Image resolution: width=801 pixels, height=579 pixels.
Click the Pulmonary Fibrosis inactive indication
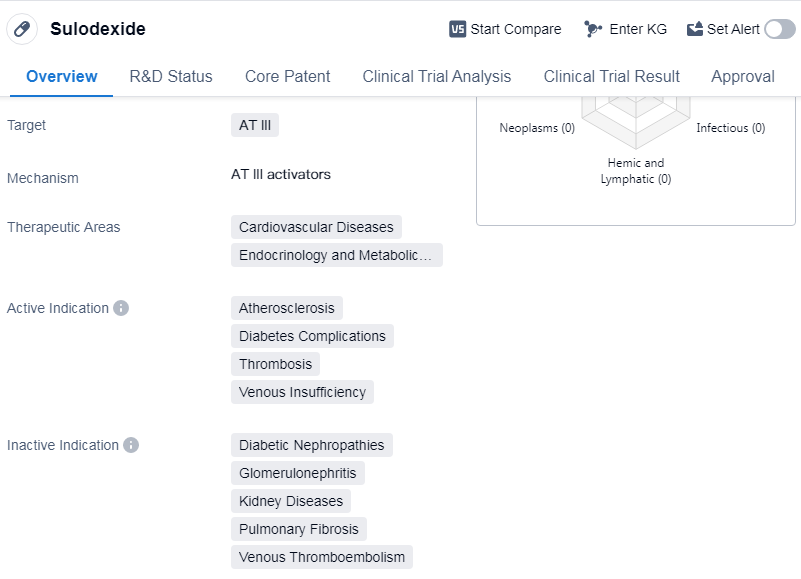tap(299, 529)
